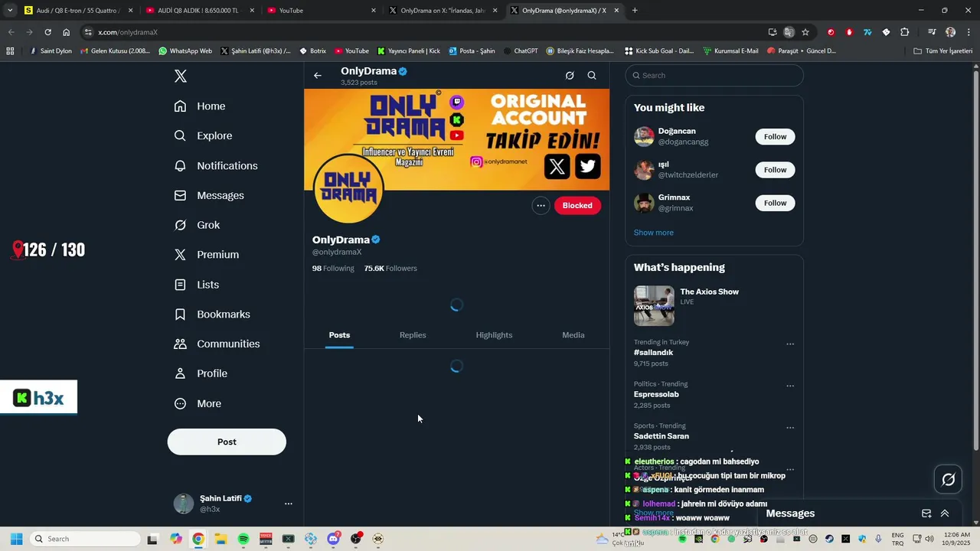Open the three-dot profile options menu
Image resolution: width=980 pixels, height=551 pixels.
(541, 205)
